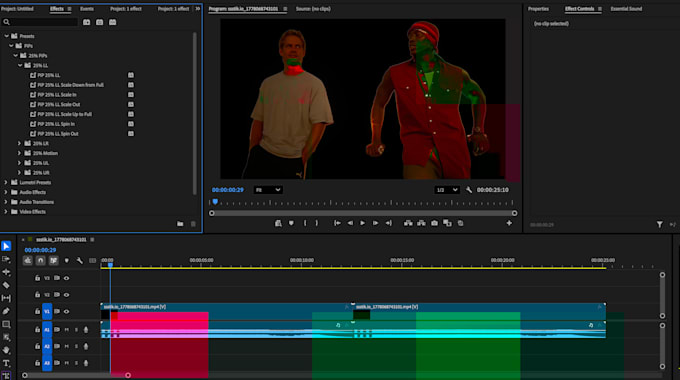680x380 pixels.
Task: Switch to the Essential Sound tab
Action: click(626, 9)
